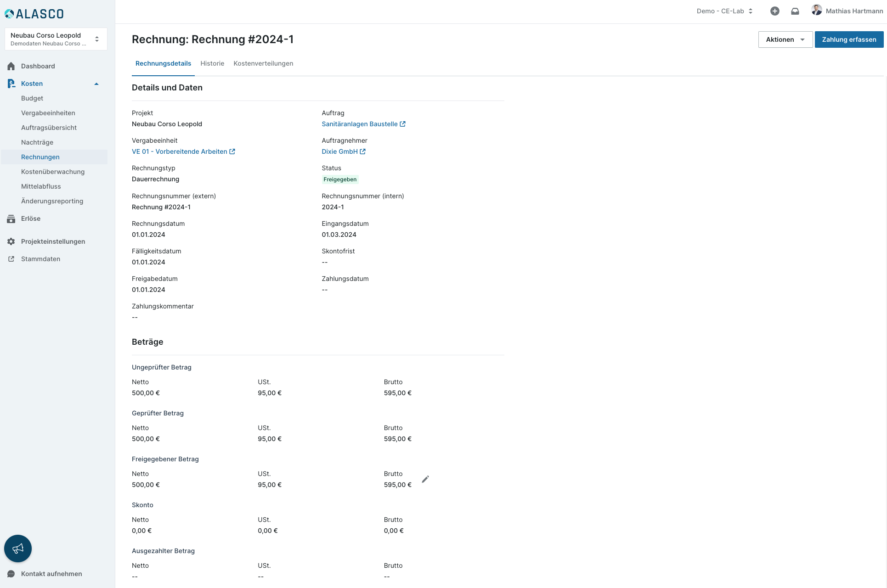Collapse the Kosten menu section
Screen dimensions: 887x588
pyautogui.click(x=96, y=84)
